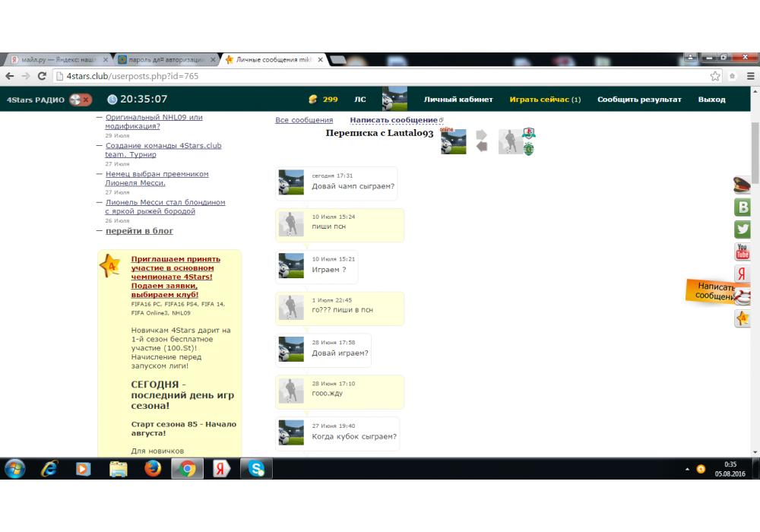Show hidden system tray icons arrow
Screen dimensions: 760x532
click(x=687, y=469)
